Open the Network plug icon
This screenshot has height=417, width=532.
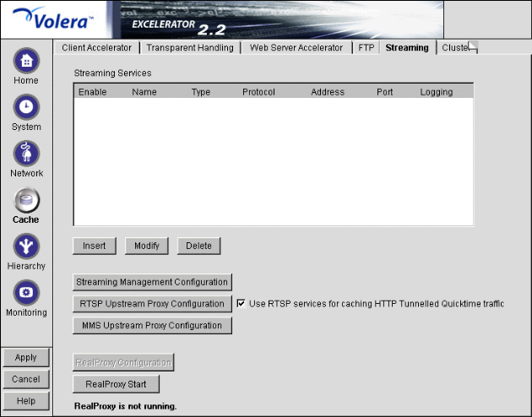[x=26, y=154]
